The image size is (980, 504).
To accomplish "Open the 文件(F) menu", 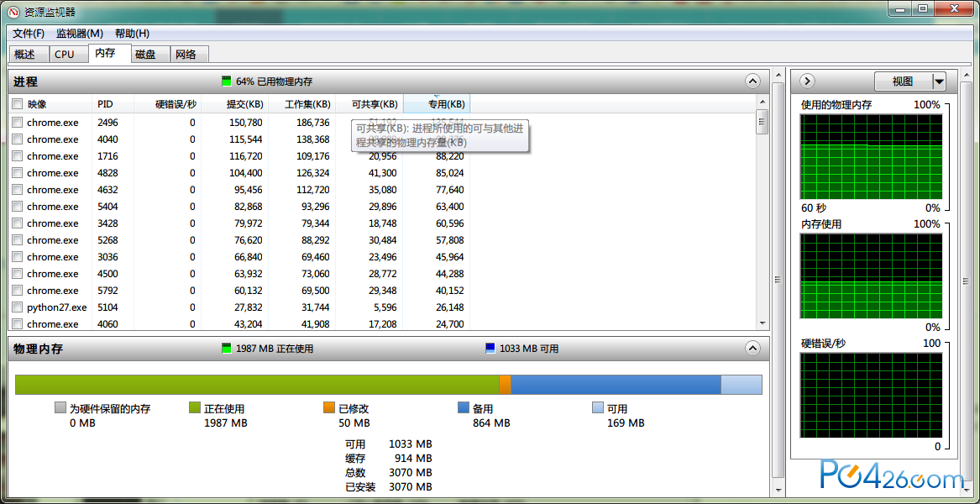I will (x=29, y=33).
